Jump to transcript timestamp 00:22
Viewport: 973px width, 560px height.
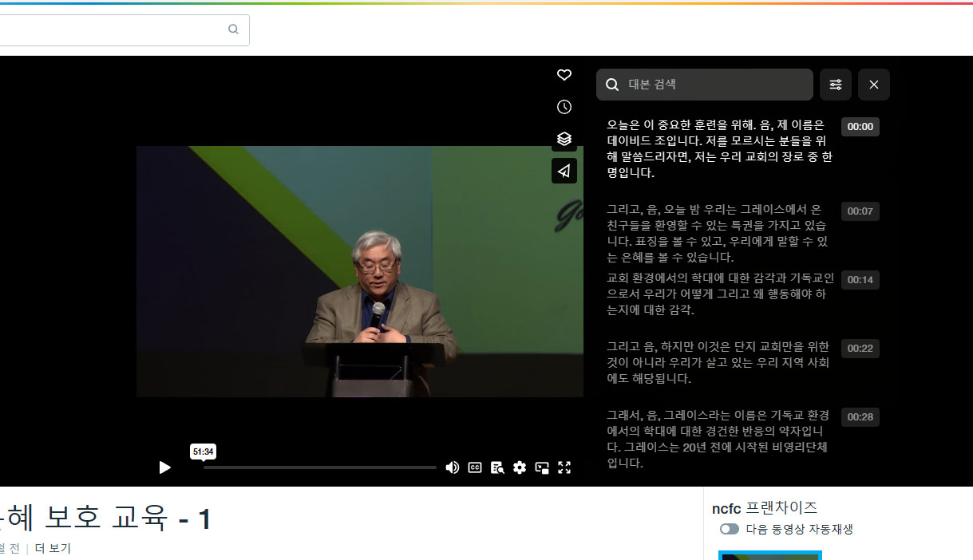click(860, 349)
